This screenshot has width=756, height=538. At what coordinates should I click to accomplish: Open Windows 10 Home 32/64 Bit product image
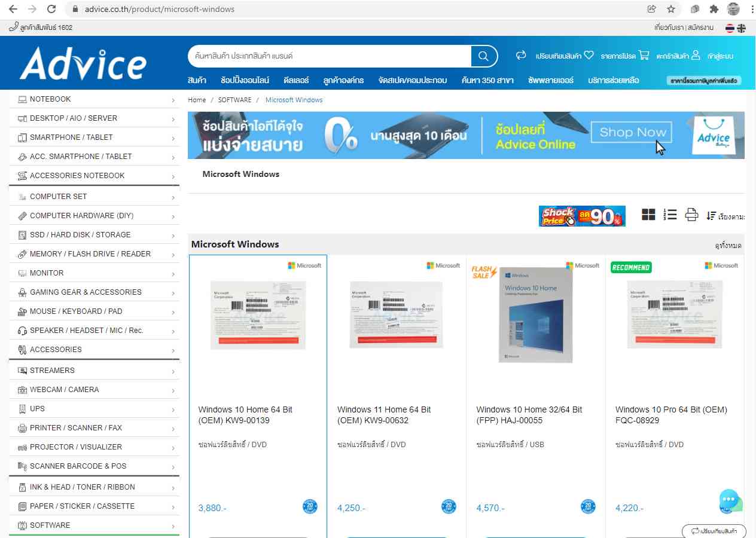535,316
